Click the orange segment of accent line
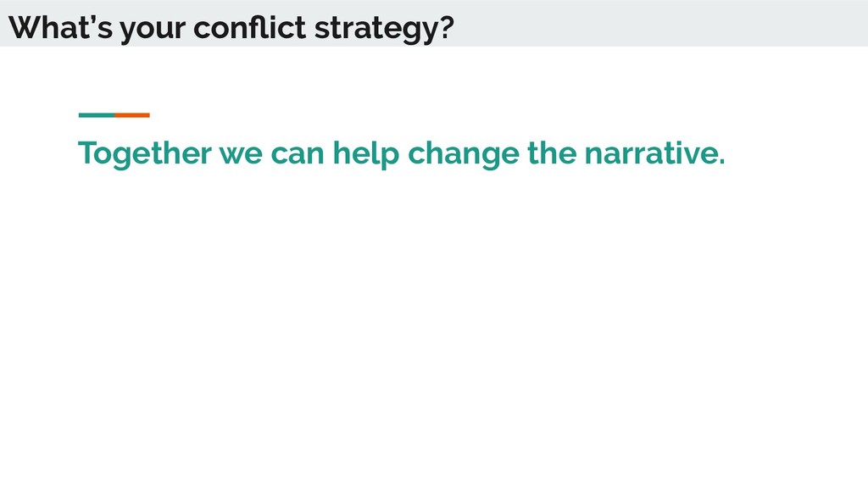The image size is (868, 488). coord(132,115)
